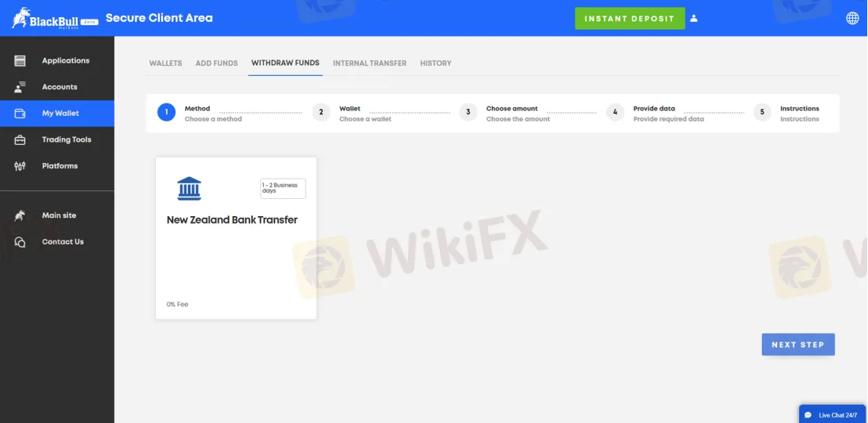Open My Wallet in sidebar
This screenshot has height=423, width=868.
tap(60, 114)
